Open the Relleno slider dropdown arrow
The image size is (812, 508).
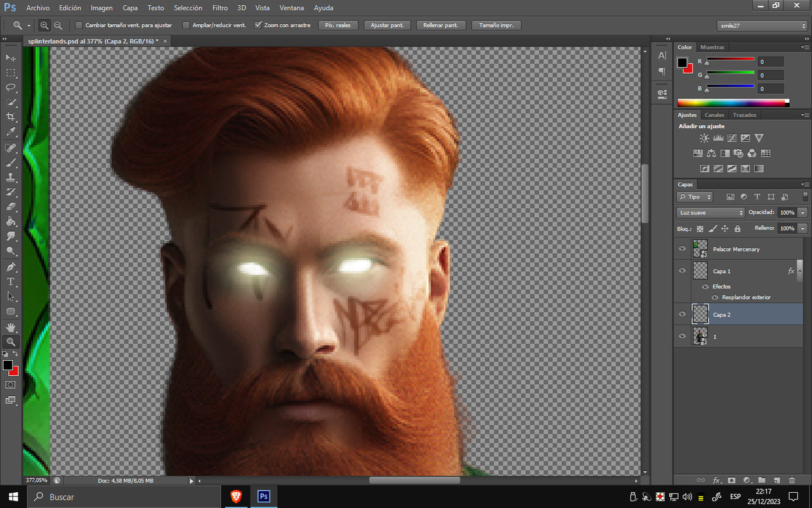pyautogui.click(x=803, y=228)
